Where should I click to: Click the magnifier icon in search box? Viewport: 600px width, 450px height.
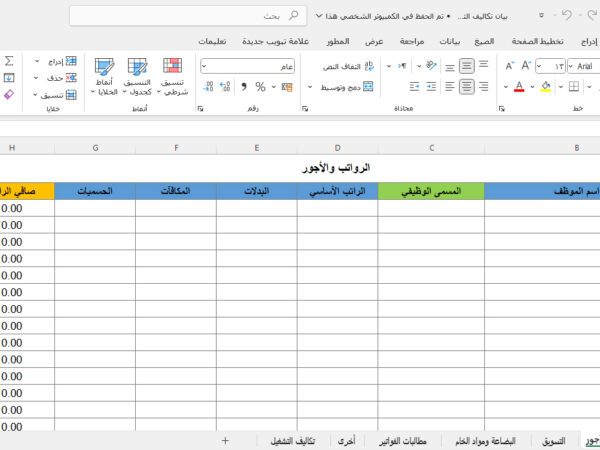[293, 16]
